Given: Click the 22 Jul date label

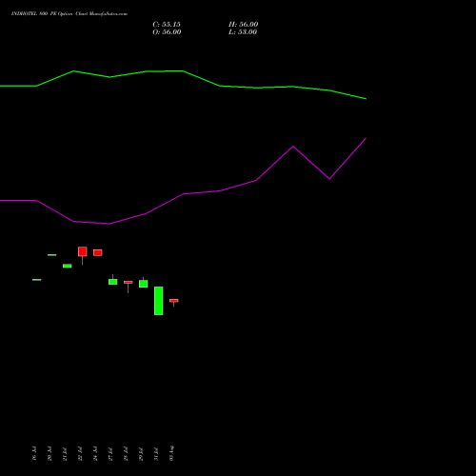Looking at the screenshot, I should coord(80,454).
